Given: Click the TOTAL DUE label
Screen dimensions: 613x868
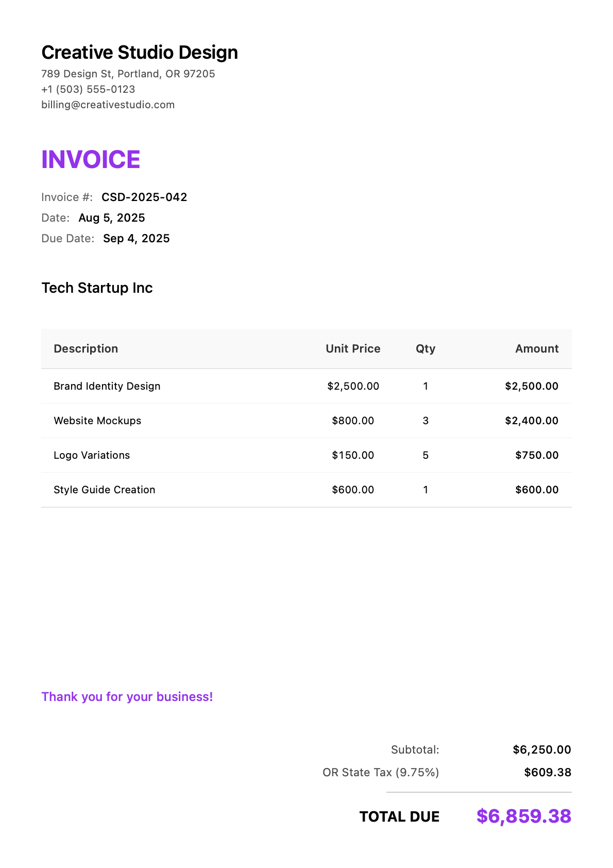Looking at the screenshot, I should pos(400,816).
